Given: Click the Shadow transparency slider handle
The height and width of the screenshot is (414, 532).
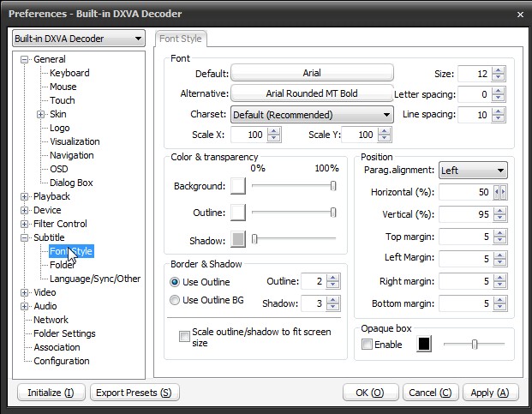Looking at the screenshot, I should pos(254,239).
